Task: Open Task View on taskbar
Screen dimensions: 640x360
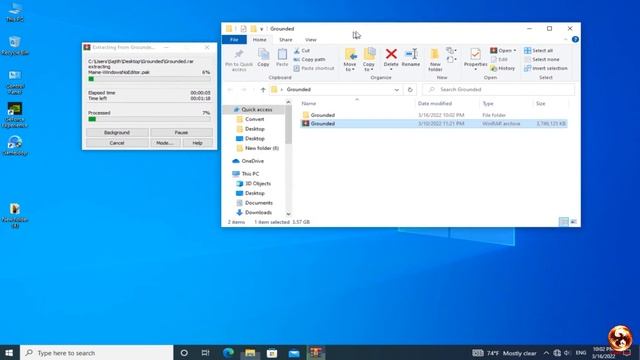Action: [x=206, y=353]
